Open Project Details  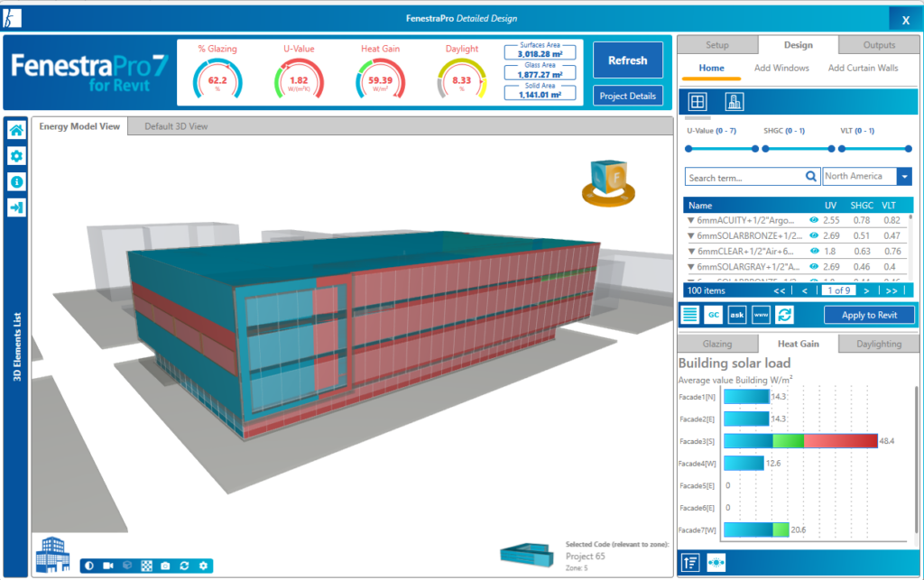coord(628,96)
